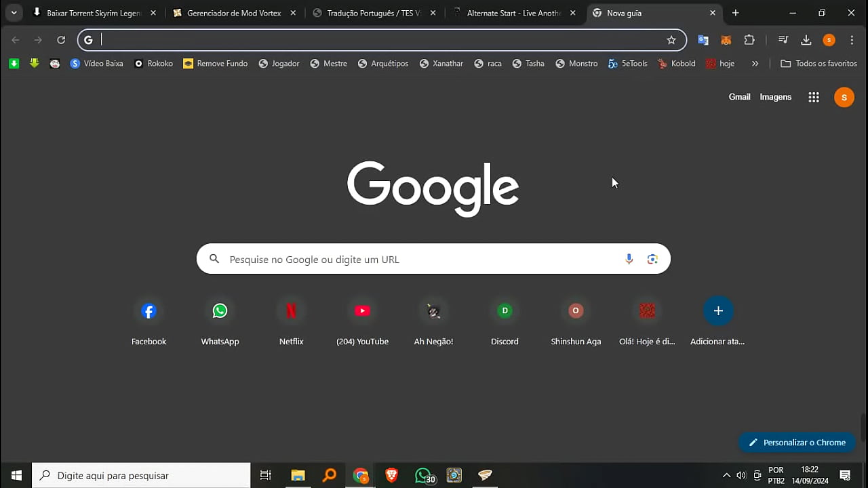Open the MetaMask extension icon
The width and height of the screenshot is (868, 488).
726,40
